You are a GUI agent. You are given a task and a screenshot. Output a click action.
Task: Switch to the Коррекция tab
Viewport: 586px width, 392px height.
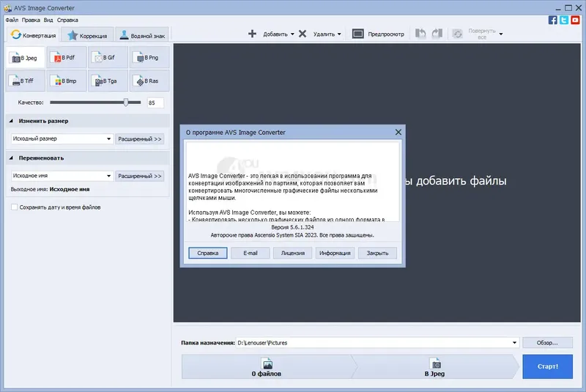87,35
